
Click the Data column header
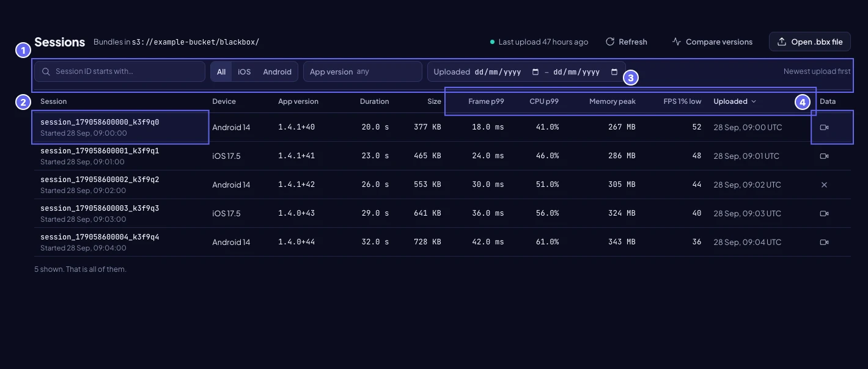(828, 101)
